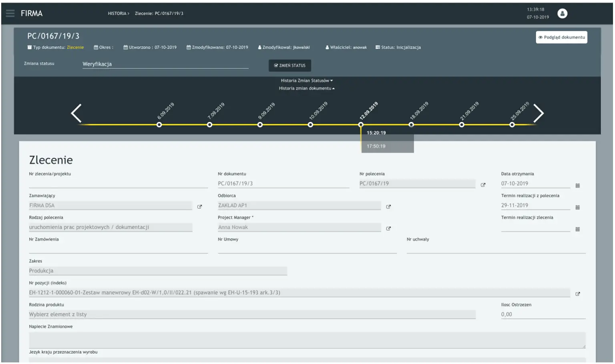Select timeline marker 9.09.2019
The image size is (615, 364).
coord(260,125)
